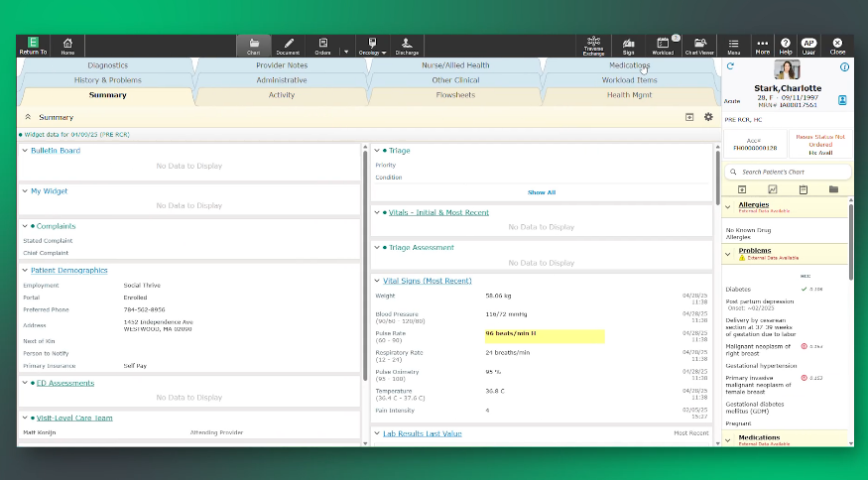Open the Home icon in top toolbar
The width and height of the screenshot is (868, 480).
[x=67, y=46]
